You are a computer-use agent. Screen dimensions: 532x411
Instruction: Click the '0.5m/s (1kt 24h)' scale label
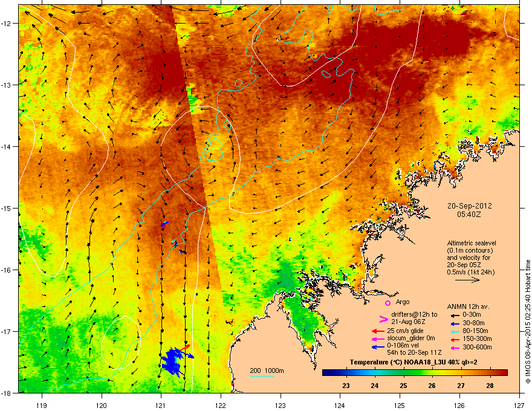pos(470,272)
